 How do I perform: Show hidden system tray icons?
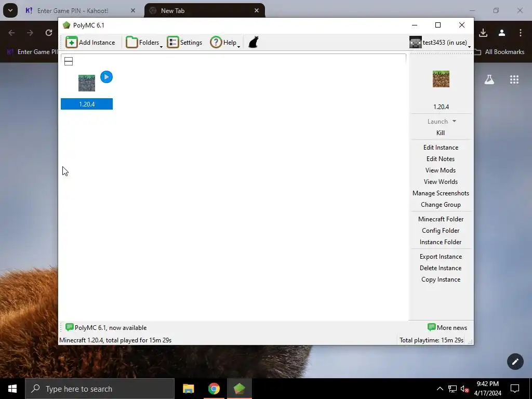tap(440, 389)
